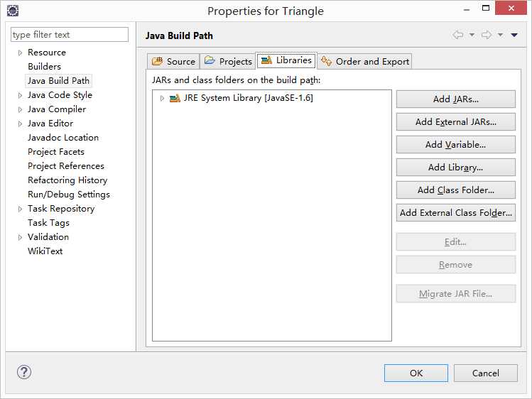Screen dimensions: 532x399
Task: Select WikiText item
Action: [x=45, y=251]
